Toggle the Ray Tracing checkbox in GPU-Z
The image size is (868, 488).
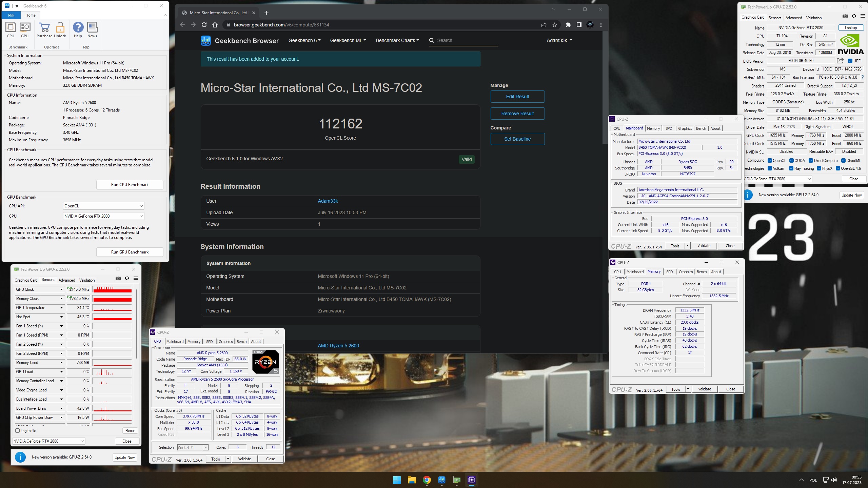tap(791, 168)
